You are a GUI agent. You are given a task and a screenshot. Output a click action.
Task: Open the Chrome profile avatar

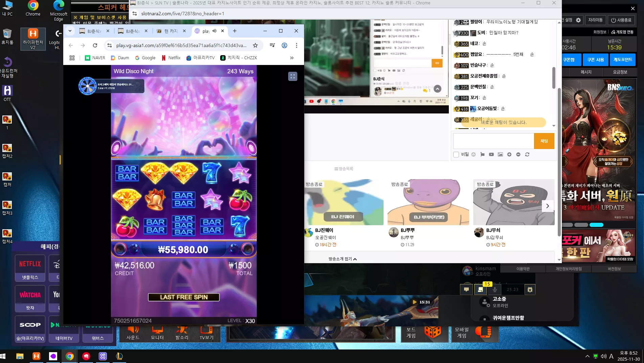(x=284, y=45)
